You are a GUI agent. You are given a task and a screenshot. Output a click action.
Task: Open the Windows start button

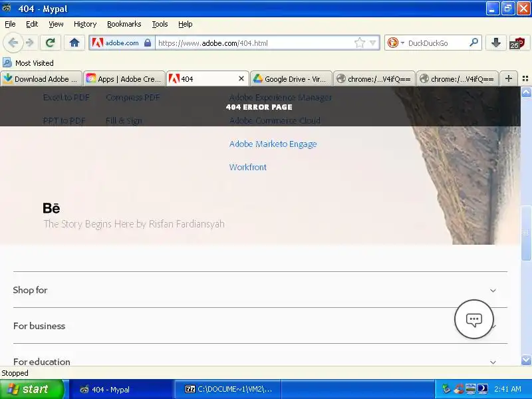point(32,389)
